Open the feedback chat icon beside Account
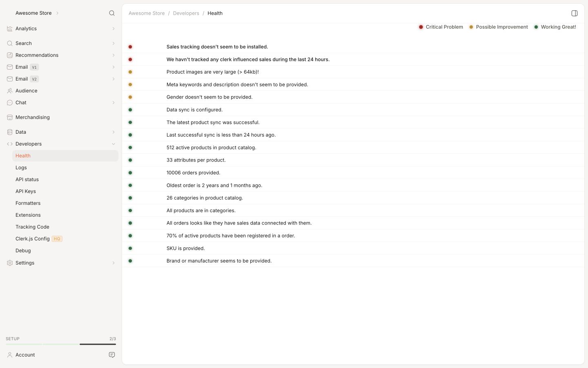This screenshot has width=588, height=368. tap(112, 355)
